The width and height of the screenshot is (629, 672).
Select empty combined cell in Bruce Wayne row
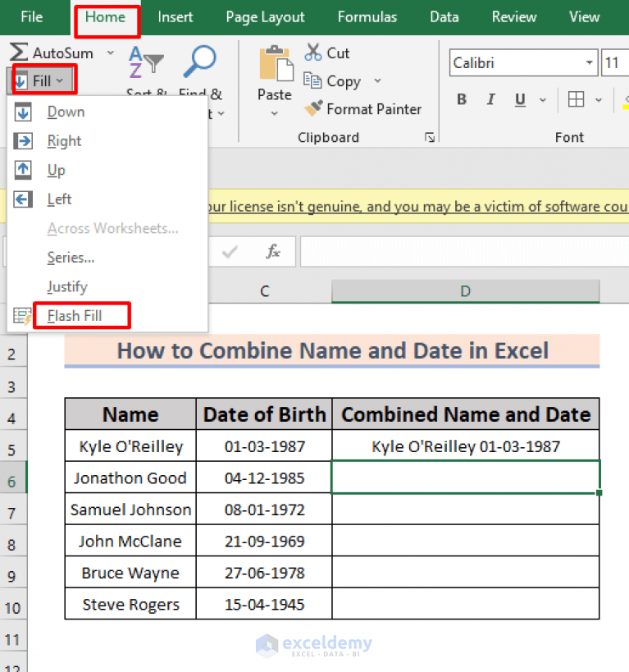(x=466, y=573)
